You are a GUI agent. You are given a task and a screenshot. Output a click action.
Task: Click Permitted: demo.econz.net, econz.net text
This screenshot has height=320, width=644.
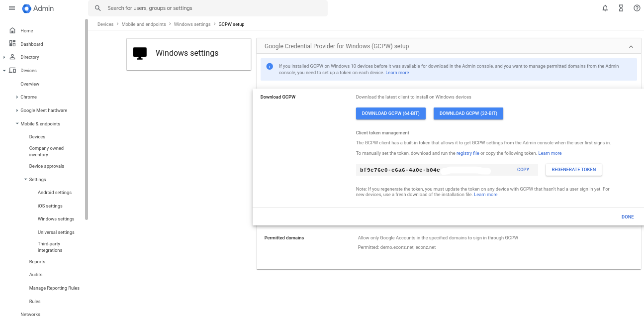[397, 247]
